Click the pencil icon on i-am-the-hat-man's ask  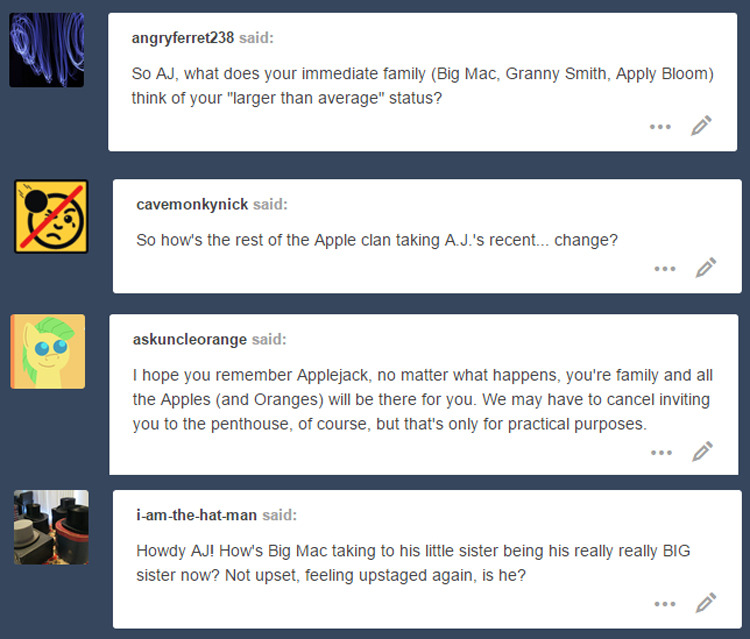tap(706, 603)
